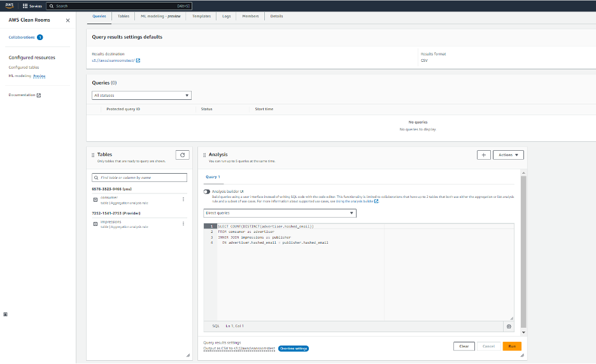Close the AWS Clean Rooms sidebar
Screen dimensions: 596x364
pos(67,20)
